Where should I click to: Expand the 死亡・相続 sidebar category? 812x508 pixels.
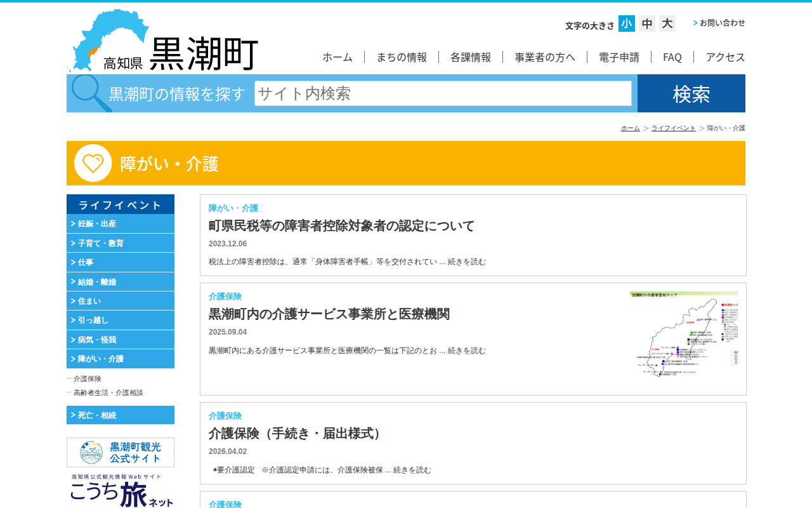(121, 415)
